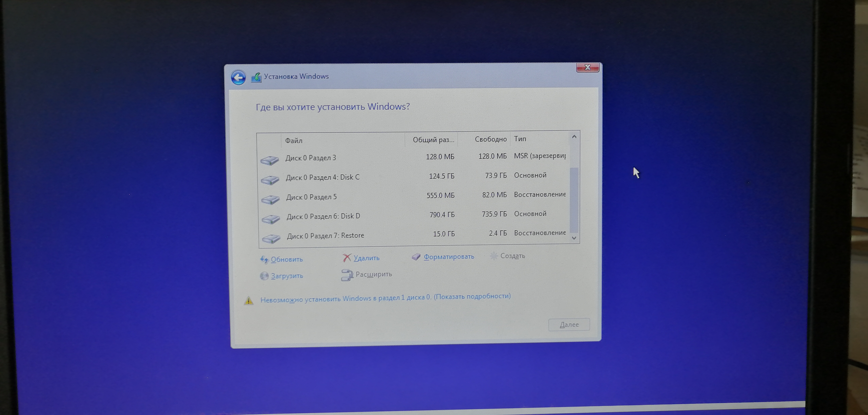
Task: Click the Расширить partition icon
Action: click(x=347, y=275)
